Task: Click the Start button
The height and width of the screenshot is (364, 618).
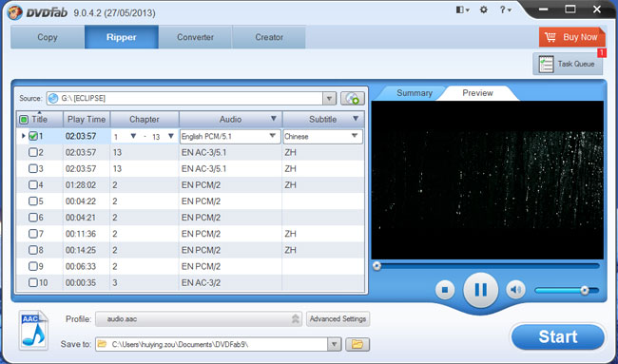Action: click(x=558, y=336)
